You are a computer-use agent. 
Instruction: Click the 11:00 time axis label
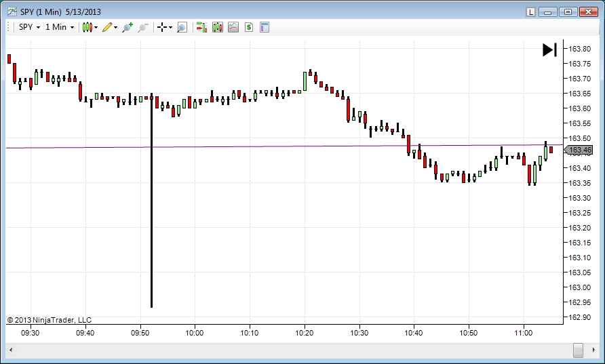(x=524, y=333)
